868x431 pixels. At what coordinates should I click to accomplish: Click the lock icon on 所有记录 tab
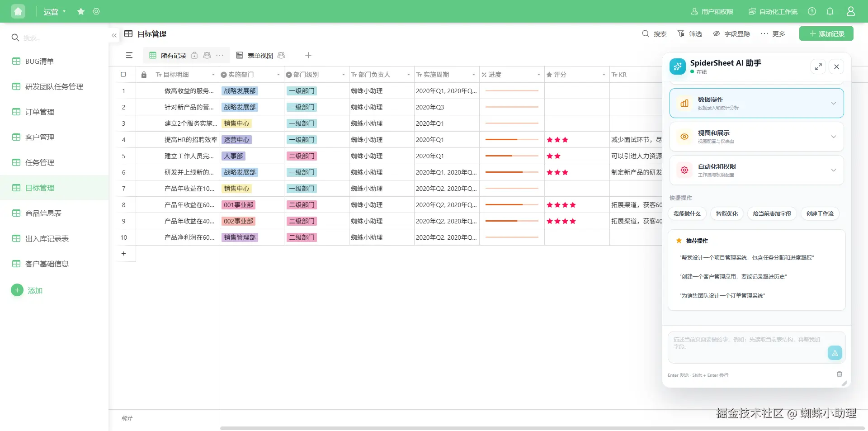coord(194,55)
